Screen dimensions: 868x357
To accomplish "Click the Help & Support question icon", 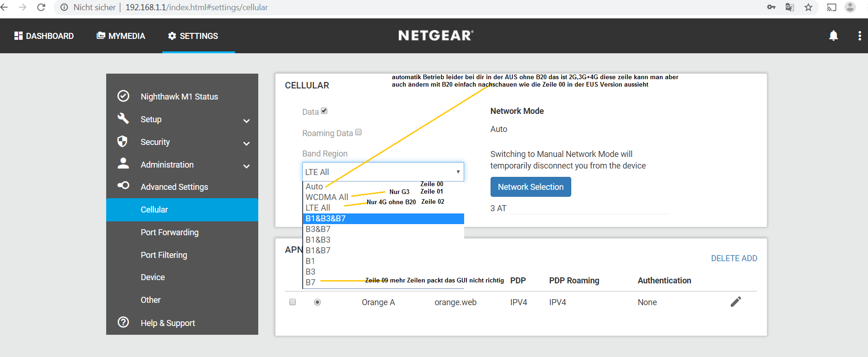I will click(x=123, y=322).
